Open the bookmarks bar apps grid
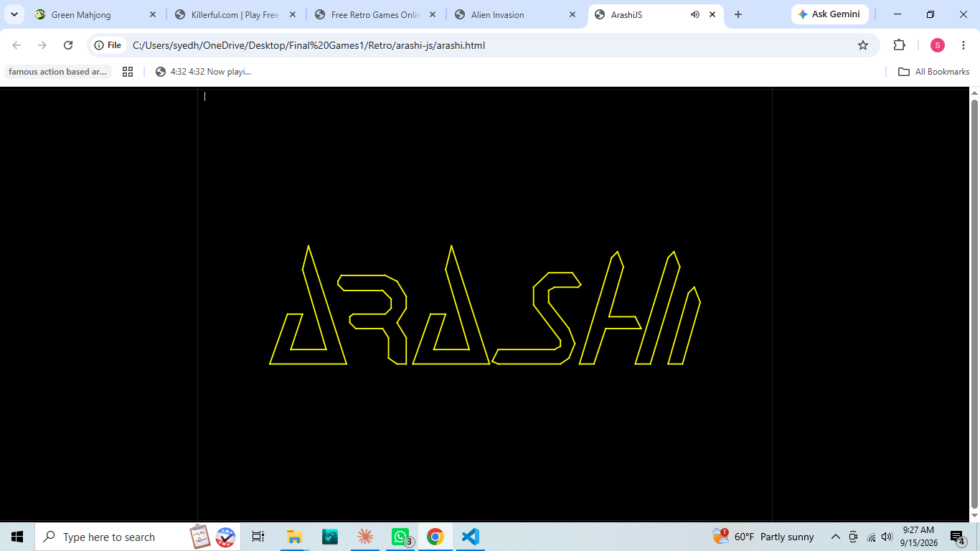 point(128,72)
